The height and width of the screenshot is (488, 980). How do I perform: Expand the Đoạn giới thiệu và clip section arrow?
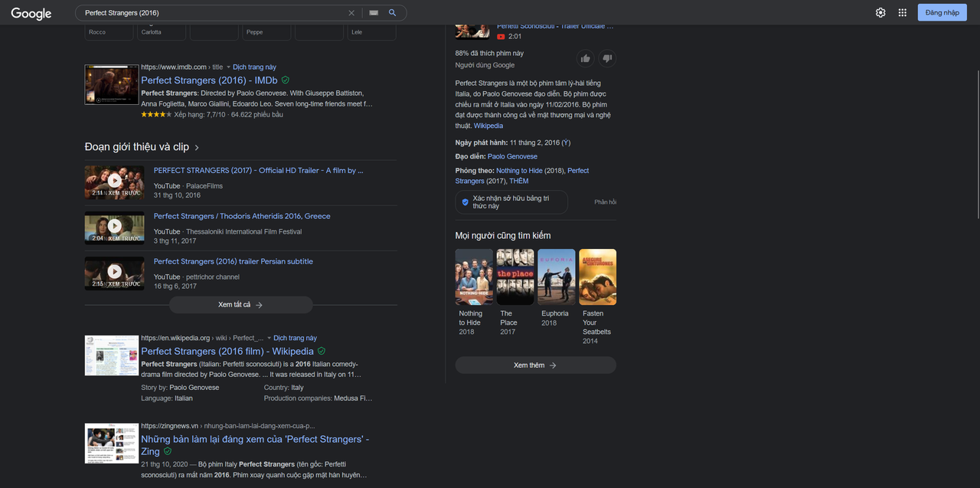point(197,147)
